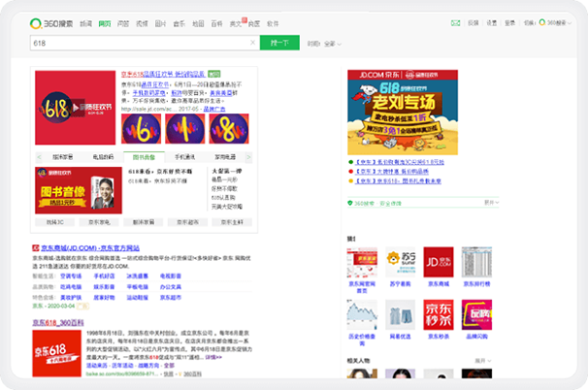Image resolution: width=588 pixels, height=390 pixels.
Task: Click the 居家好物 sublink
Action: [104, 298]
